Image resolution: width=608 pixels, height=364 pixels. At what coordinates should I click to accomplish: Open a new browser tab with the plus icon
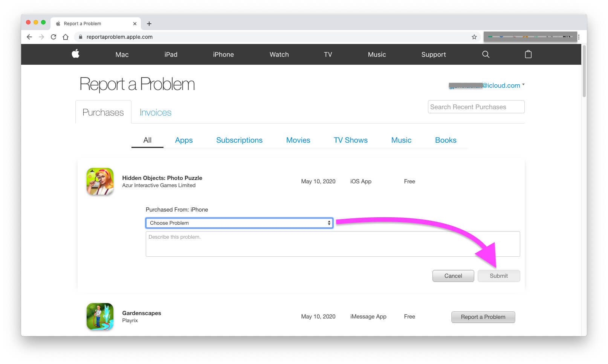[149, 23]
